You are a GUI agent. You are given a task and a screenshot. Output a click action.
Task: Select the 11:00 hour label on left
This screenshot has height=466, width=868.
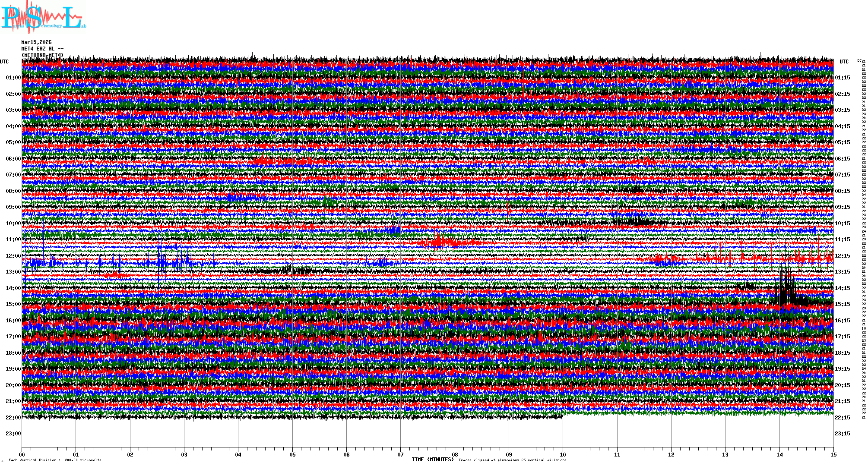(x=13, y=239)
